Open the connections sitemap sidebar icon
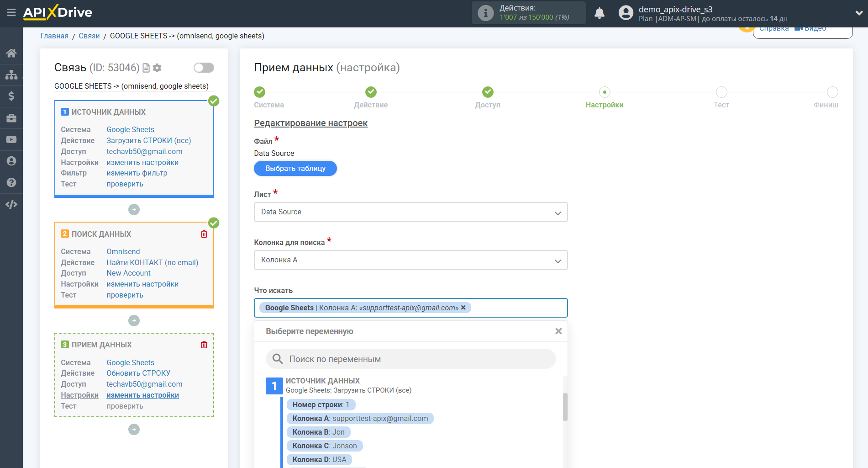 click(11, 74)
